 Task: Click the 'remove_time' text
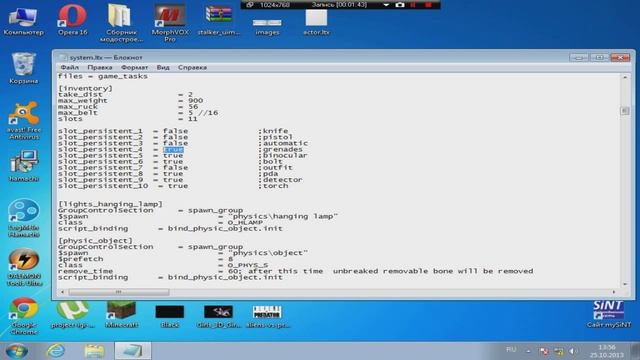(x=85, y=271)
